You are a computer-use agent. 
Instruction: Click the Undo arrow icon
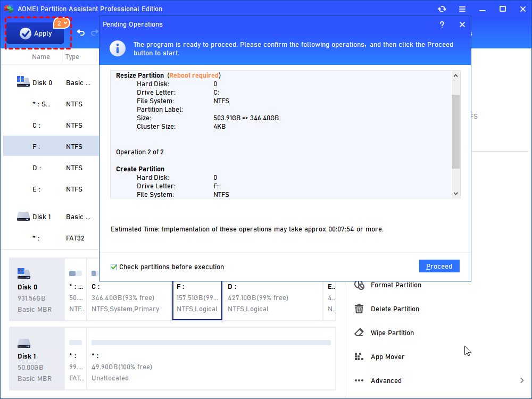pyautogui.click(x=81, y=33)
